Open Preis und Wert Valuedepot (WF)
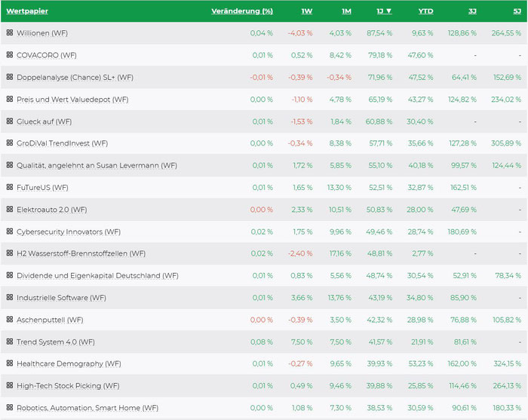Image resolution: width=528 pixels, height=420 pixels. [72, 100]
